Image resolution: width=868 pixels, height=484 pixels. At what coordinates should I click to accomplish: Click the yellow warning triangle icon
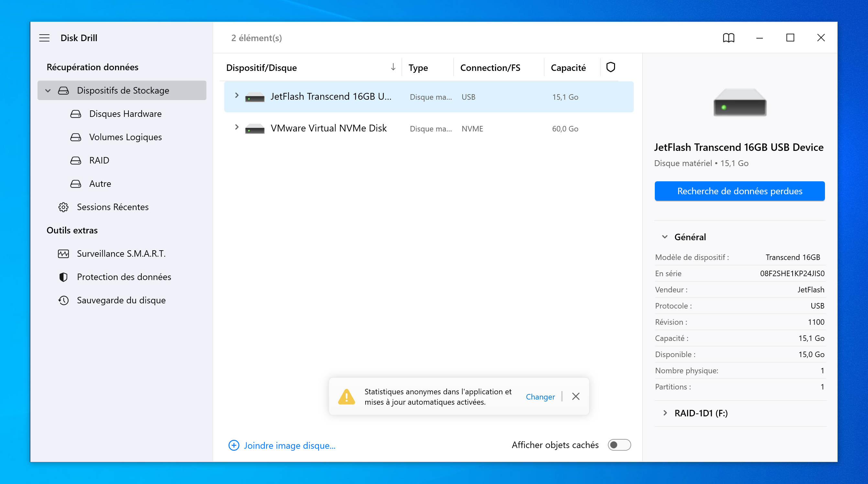[x=346, y=397]
